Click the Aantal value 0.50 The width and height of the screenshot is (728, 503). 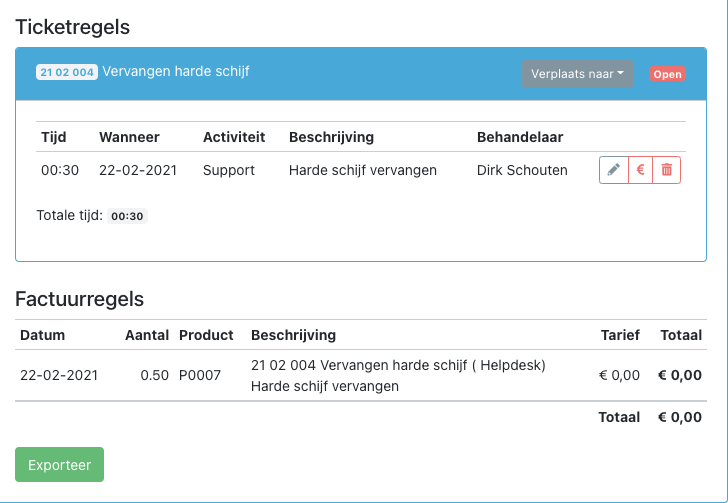[x=155, y=375]
